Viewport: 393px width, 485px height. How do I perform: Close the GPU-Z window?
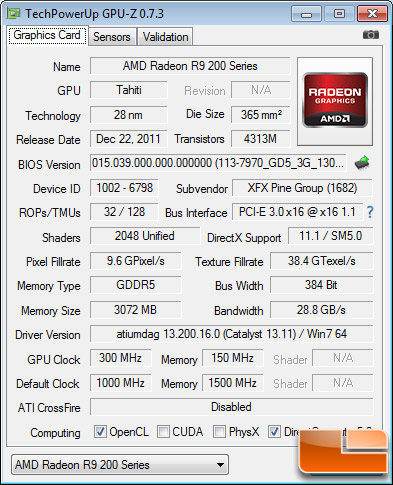point(372,14)
